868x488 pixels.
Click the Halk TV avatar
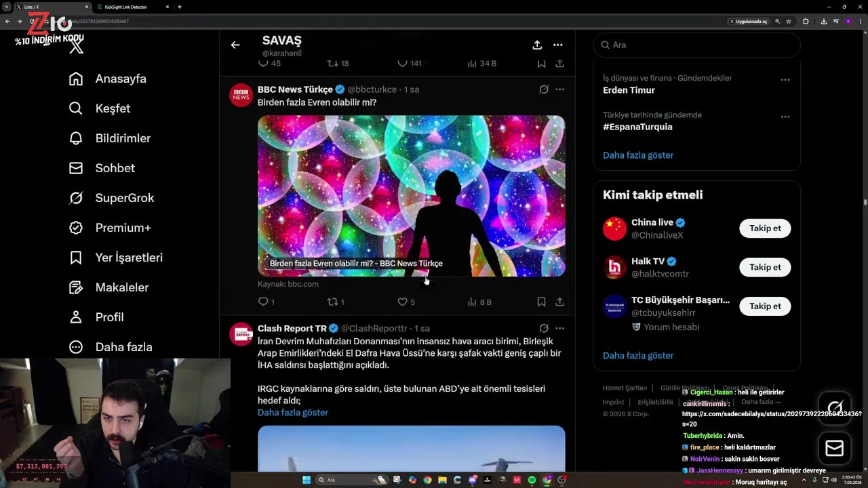(614, 267)
